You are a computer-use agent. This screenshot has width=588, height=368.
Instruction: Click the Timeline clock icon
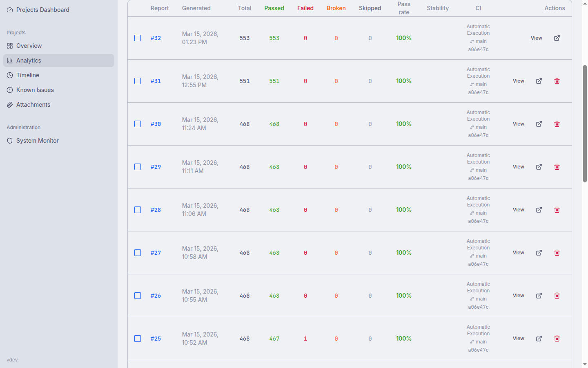(10, 75)
